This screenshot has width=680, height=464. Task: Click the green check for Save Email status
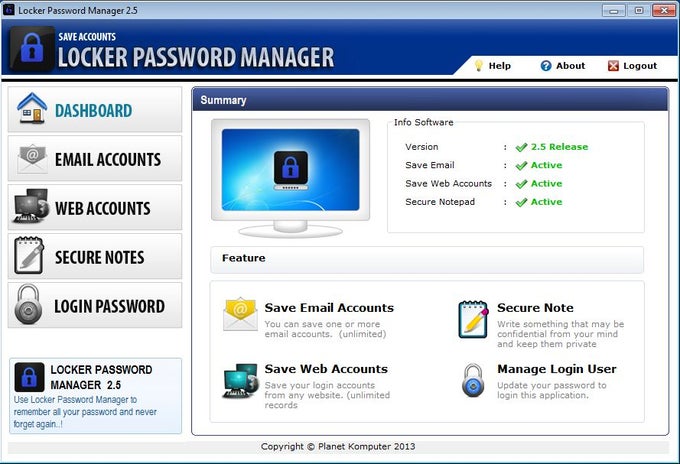point(521,166)
